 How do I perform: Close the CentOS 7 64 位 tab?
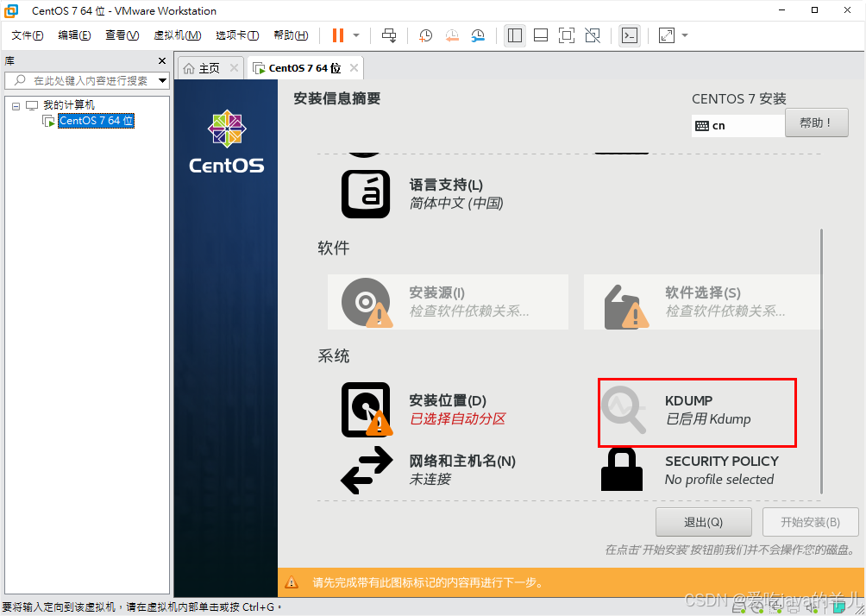coord(354,67)
